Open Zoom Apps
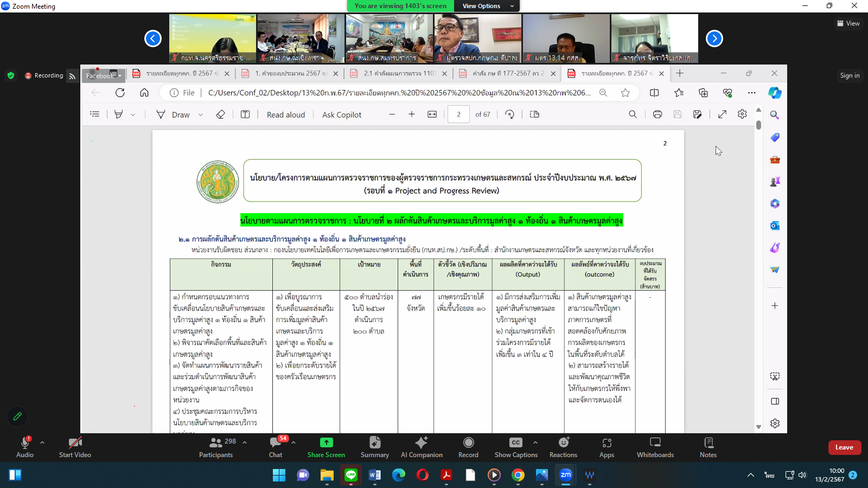Image resolution: width=868 pixels, height=488 pixels. coord(607,447)
